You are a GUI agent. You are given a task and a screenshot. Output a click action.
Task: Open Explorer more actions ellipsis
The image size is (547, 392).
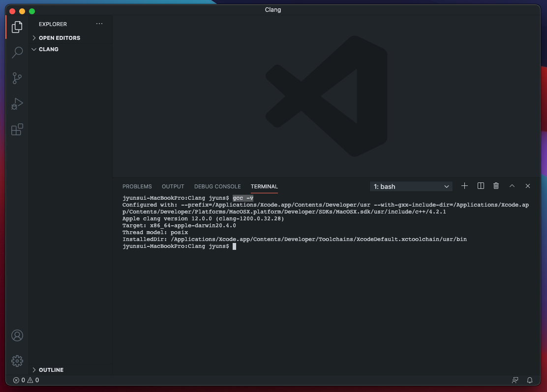point(99,24)
